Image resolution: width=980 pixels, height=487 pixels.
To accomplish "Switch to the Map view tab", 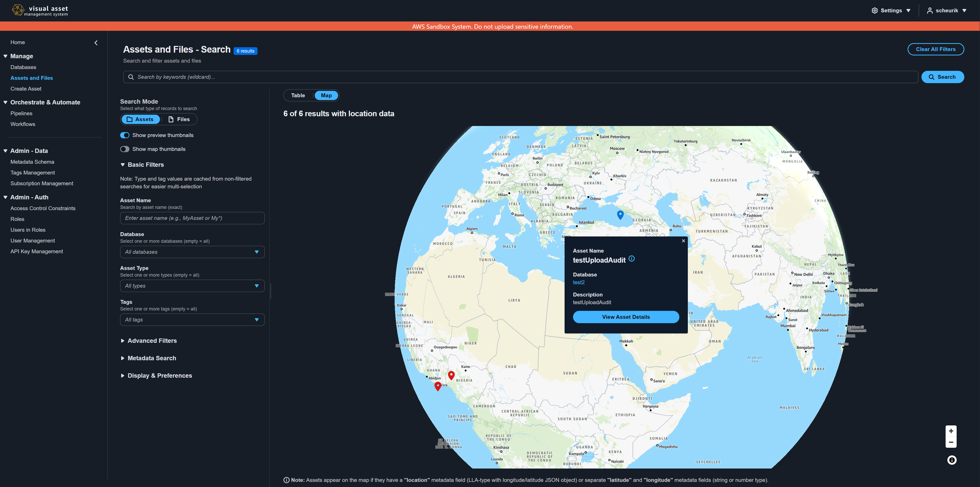I will coord(326,95).
